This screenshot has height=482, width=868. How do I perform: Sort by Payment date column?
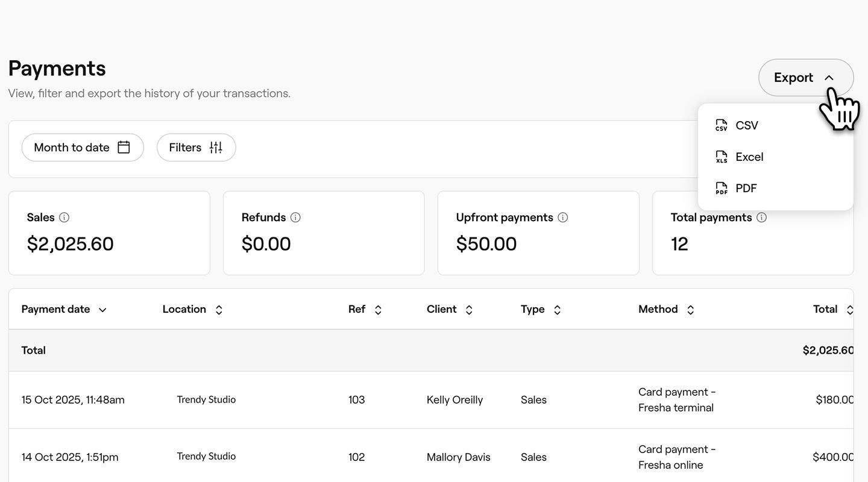point(64,310)
